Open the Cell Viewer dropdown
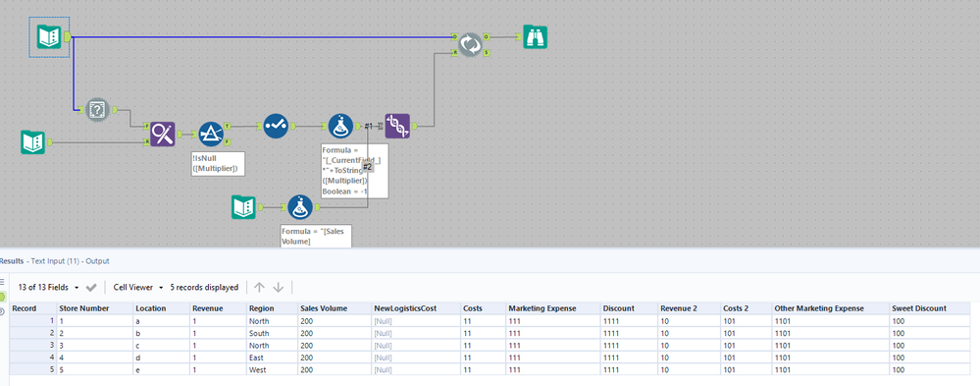 coord(138,287)
